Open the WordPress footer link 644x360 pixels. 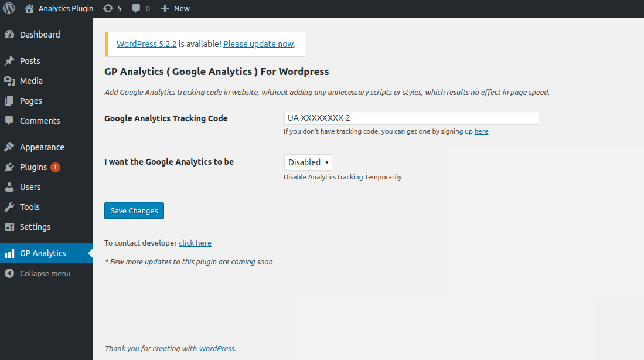click(216, 348)
